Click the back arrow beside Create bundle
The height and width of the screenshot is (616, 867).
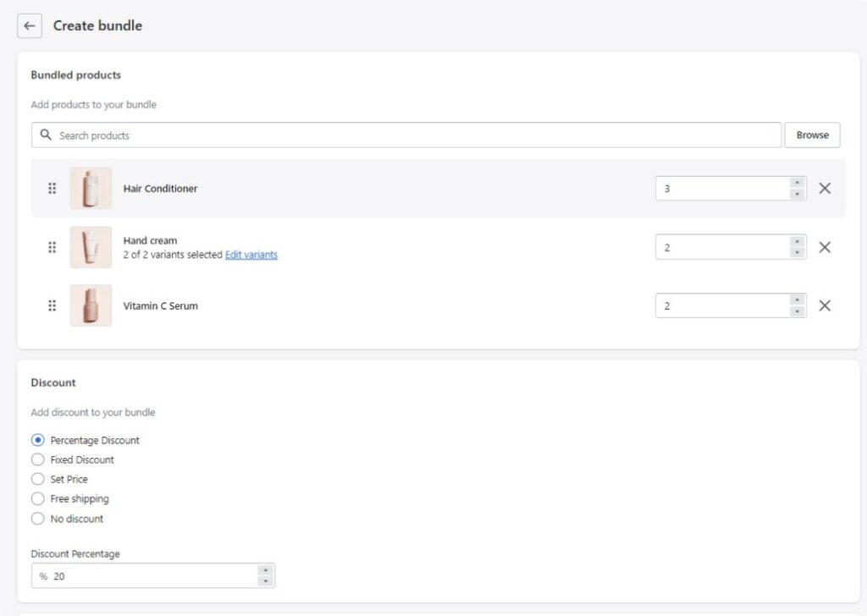tap(30, 25)
